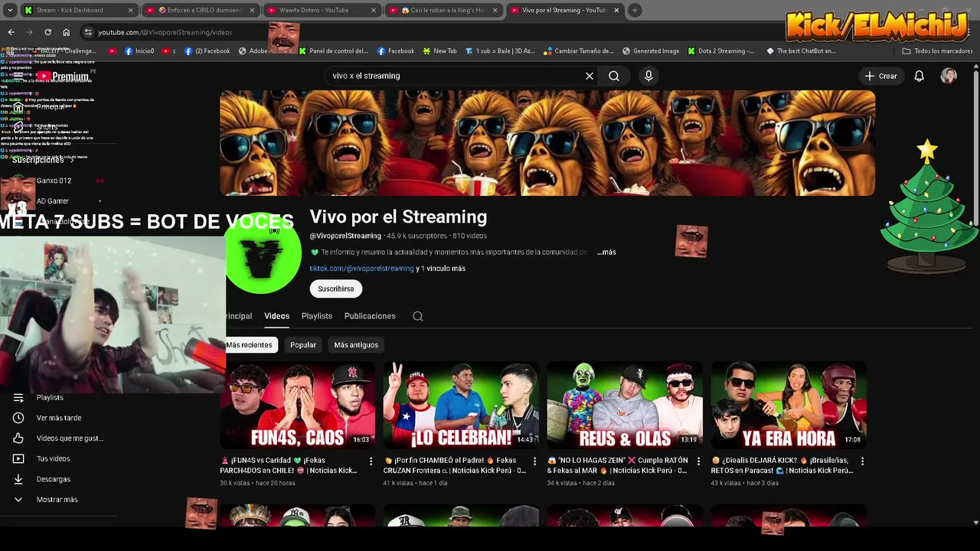
Task: Open Videos que me gustan sidebar item
Action: coord(70,439)
